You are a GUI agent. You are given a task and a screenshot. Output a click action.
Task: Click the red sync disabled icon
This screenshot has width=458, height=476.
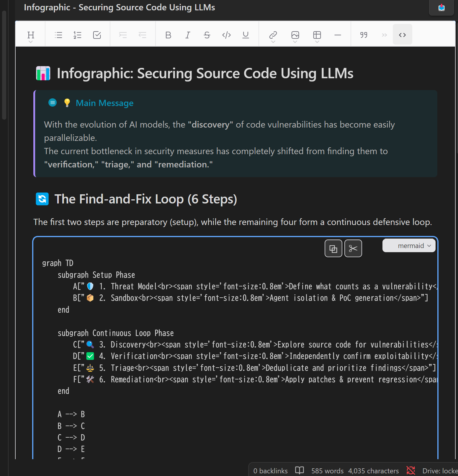click(x=411, y=470)
